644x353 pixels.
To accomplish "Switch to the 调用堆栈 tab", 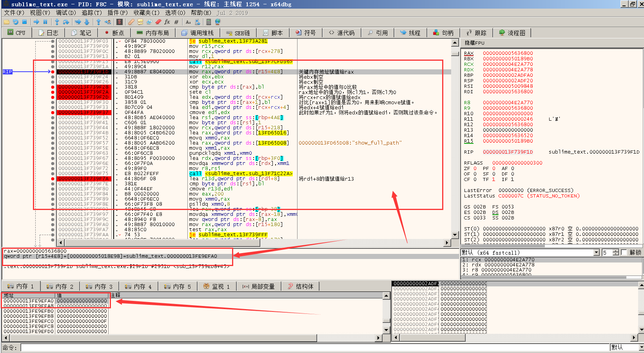I will point(198,33).
